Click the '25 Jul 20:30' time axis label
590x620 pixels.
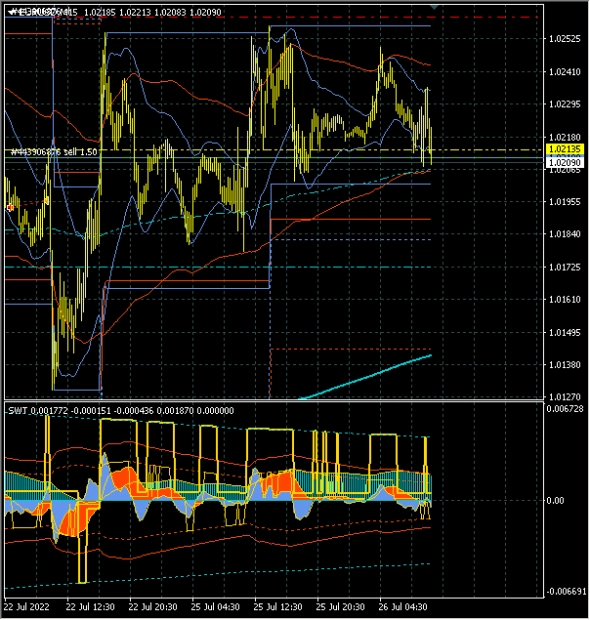pos(340,607)
